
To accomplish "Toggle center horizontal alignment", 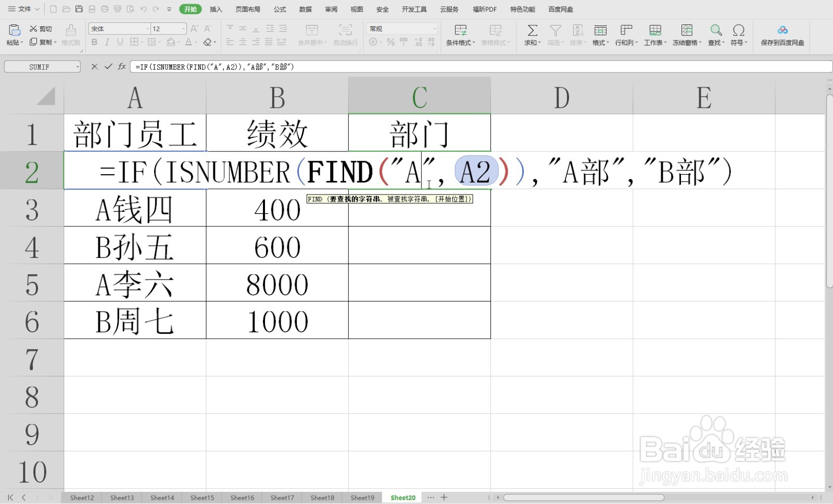I will click(243, 42).
